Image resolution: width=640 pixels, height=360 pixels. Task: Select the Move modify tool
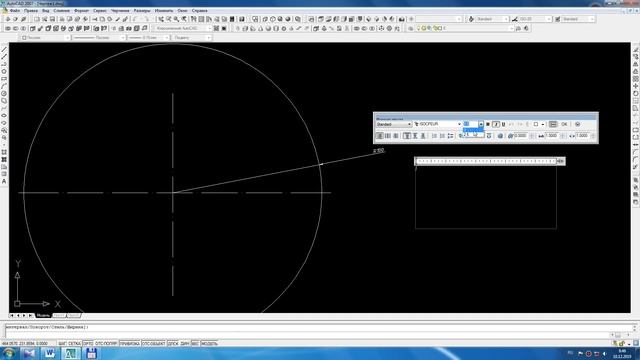point(636,86)
